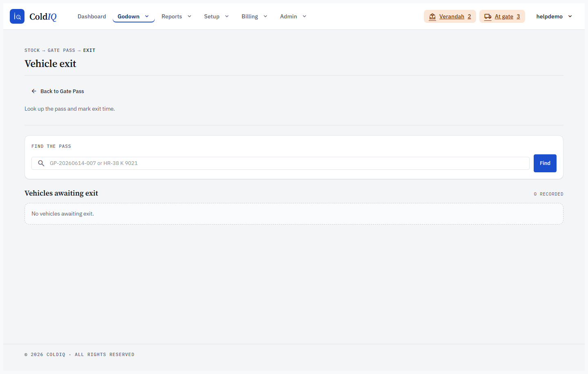Go to GATE PASS breadcrumb
The image size is (588, 374).
click(61, 50)
